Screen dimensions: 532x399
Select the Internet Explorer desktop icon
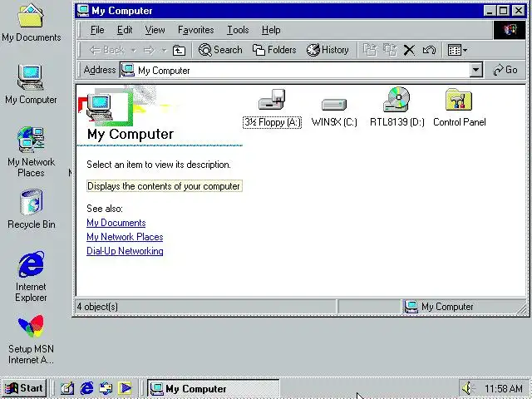point(31,277)
